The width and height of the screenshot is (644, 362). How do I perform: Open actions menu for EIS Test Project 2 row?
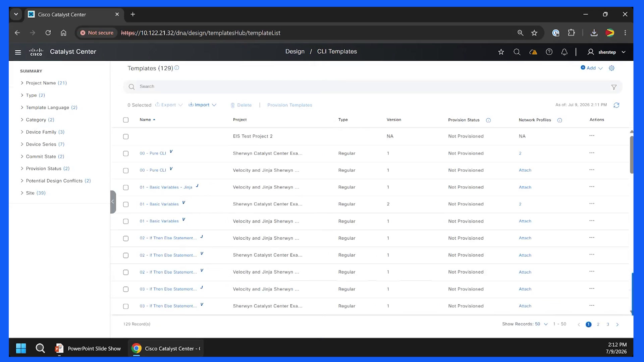592,136
